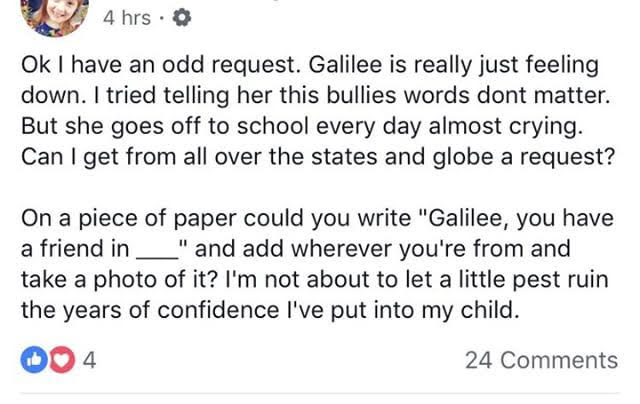Click the blank underscore after 'a friend in'
Image resolution: width=640 pixels, height=404 pixels.
point(157,257)
